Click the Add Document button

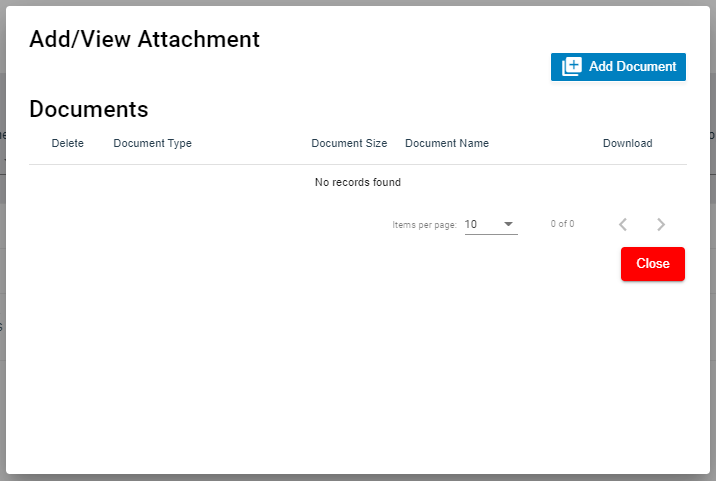pos(618,67)
